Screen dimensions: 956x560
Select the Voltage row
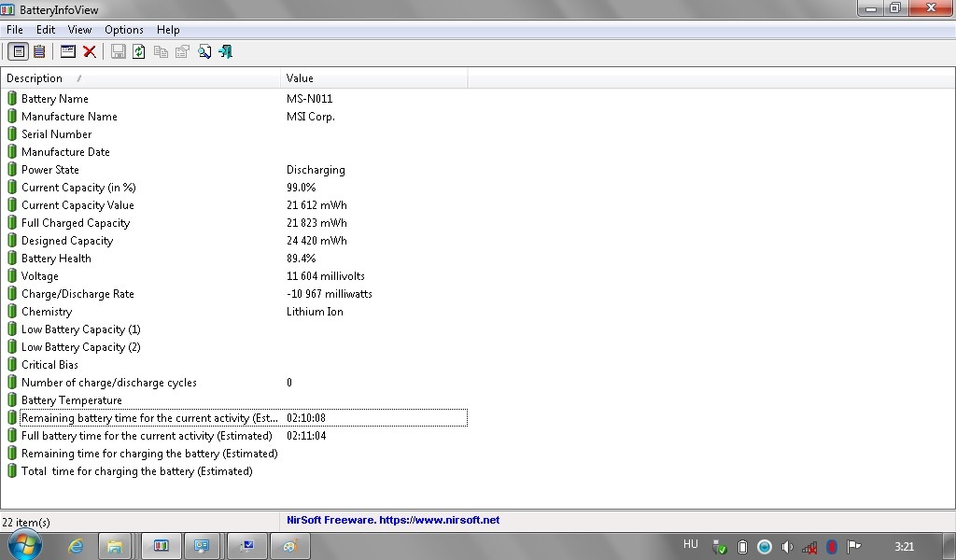[x=234, y=275]
